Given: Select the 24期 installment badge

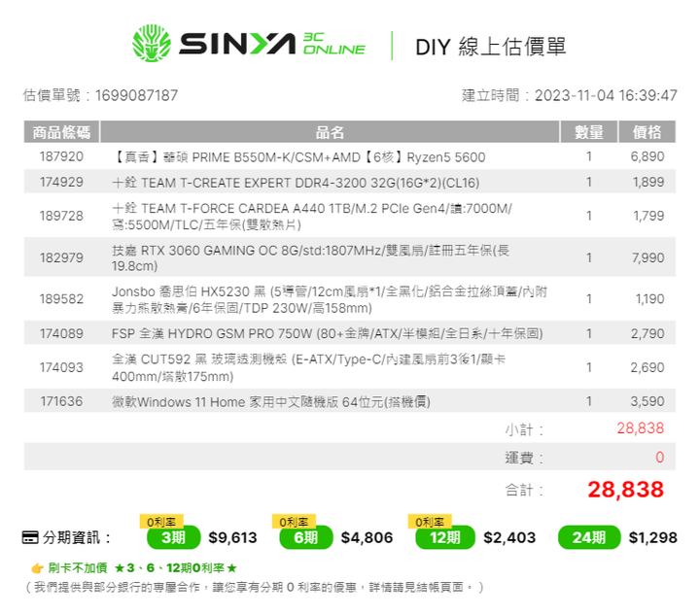Looking at the screenshot, I should (x=589, y=538).
